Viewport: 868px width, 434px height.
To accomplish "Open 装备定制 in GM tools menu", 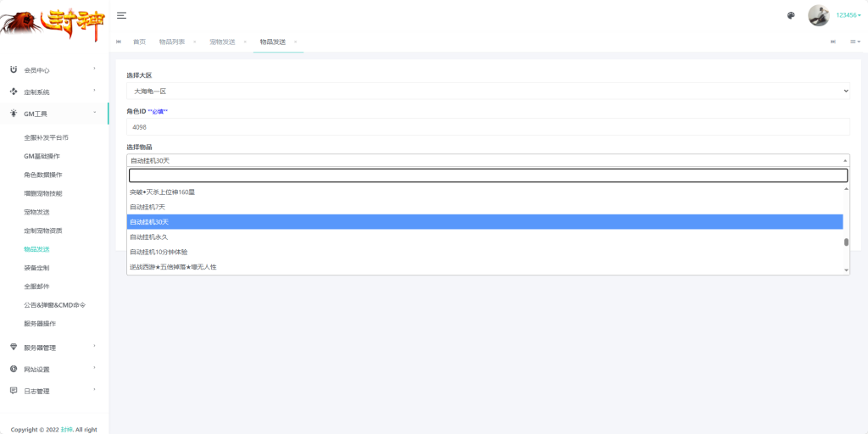I will coord(36,268).
